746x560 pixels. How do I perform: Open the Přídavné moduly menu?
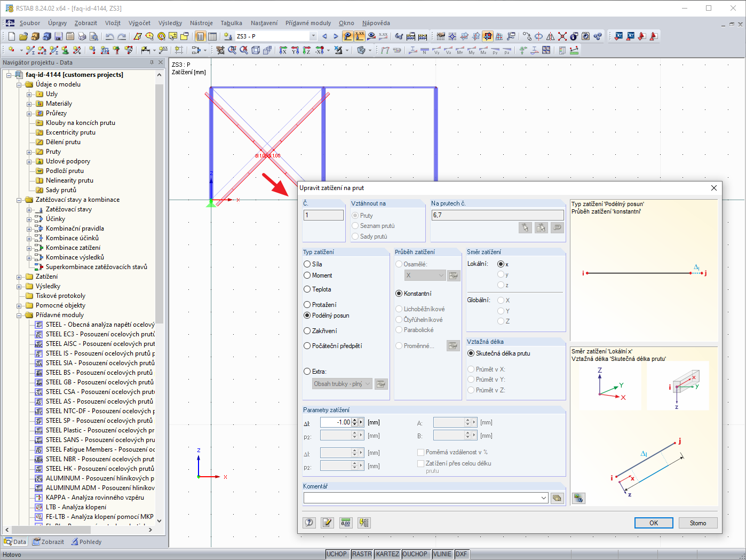click(x=308, y=23)
